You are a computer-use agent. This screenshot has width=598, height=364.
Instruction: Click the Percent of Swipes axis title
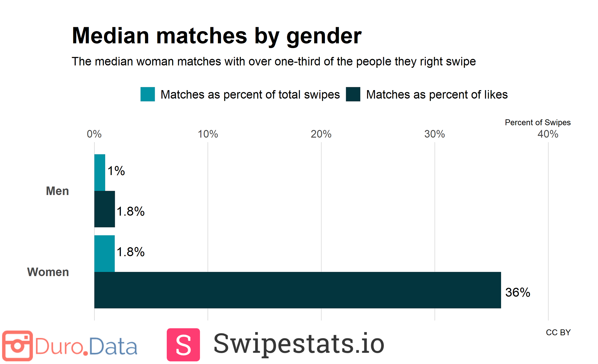click(538, 122)
